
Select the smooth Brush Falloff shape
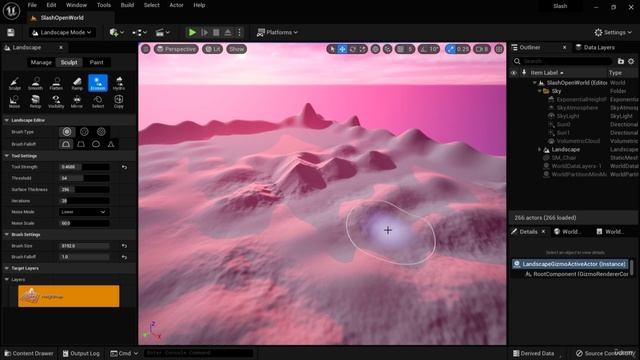pyautogui.click(x=66, y=144)
